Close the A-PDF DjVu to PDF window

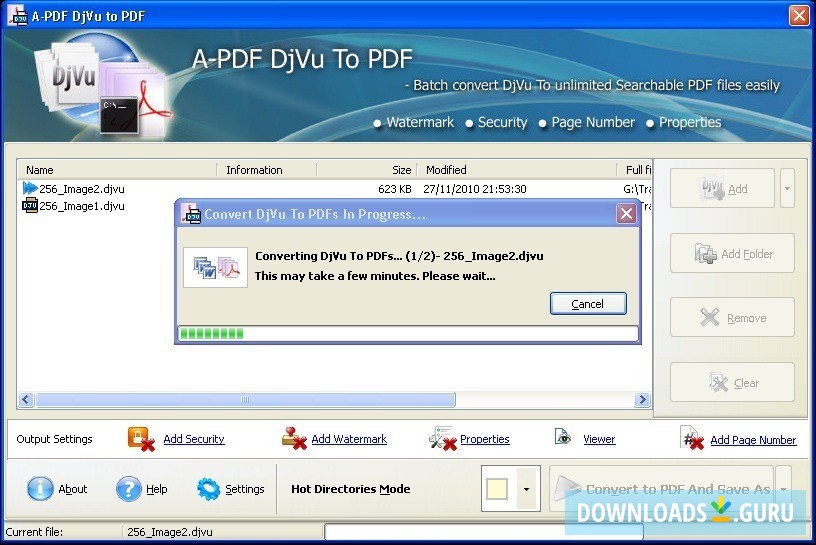click(x=799, y=16)
